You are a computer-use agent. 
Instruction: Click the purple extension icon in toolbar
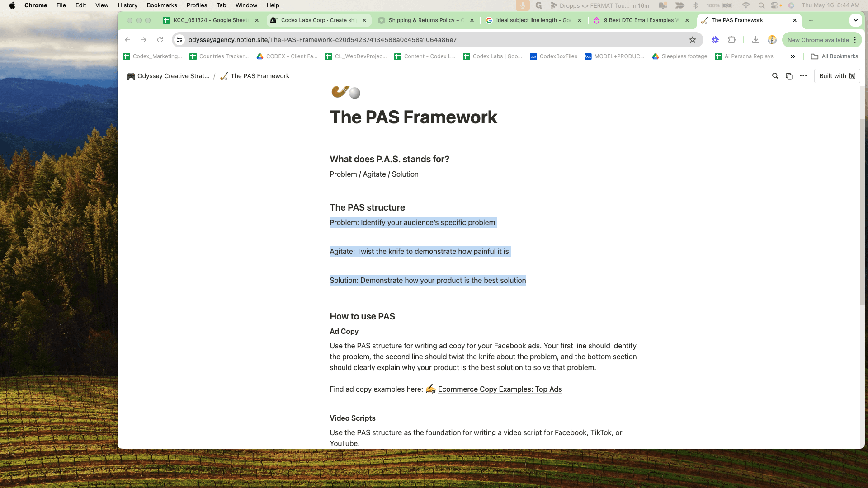(715, 40)
